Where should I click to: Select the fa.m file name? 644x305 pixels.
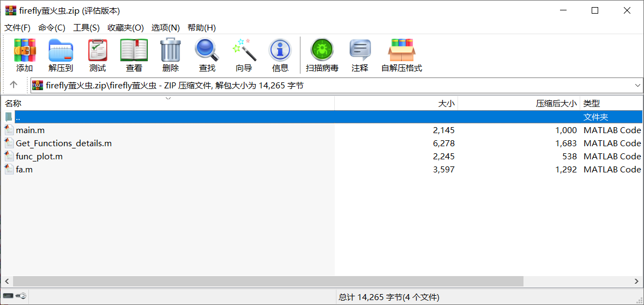point(24,169)
